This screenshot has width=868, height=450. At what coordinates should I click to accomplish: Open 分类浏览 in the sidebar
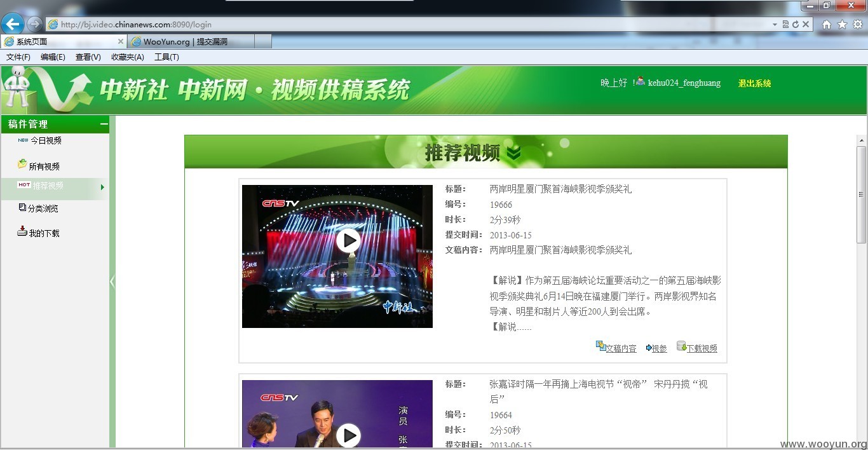43,208
